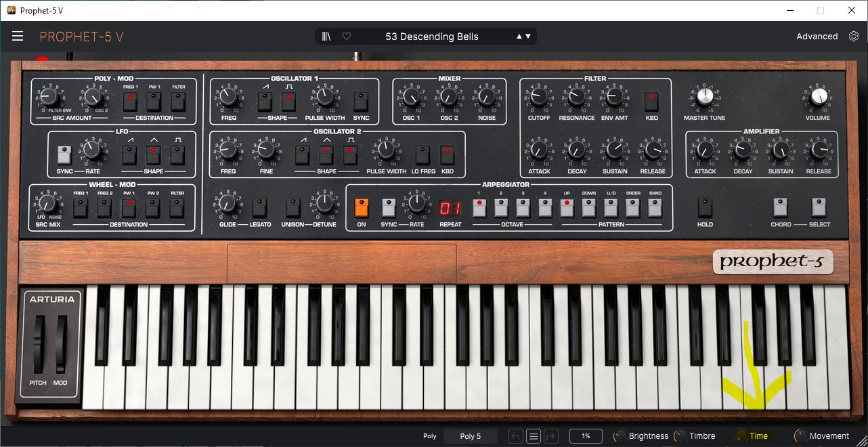Image resolution: width=868 pixels, height=447 pixels.
Task: Click the Brightness macro knob
Action: pos(620,436)
